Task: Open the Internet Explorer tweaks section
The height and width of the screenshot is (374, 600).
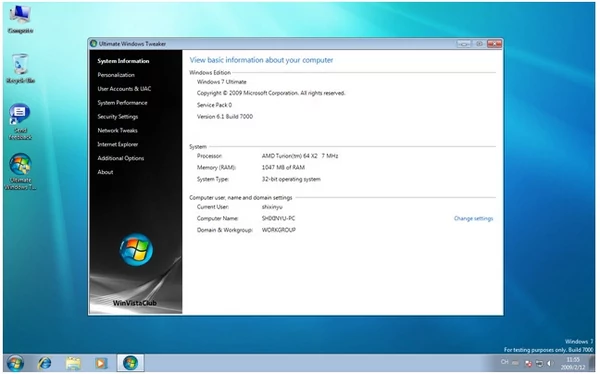Action: 117,144
